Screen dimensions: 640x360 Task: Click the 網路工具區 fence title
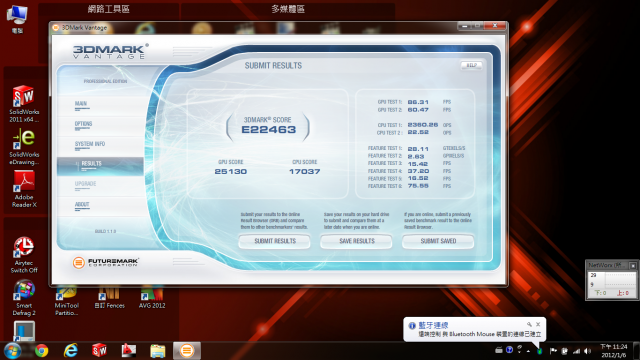(109, 9)
